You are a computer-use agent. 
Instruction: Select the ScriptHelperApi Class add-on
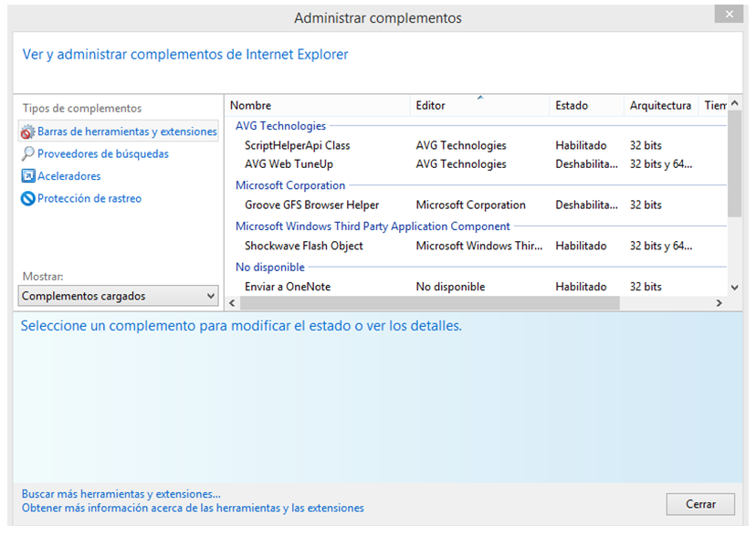(298, 145)
